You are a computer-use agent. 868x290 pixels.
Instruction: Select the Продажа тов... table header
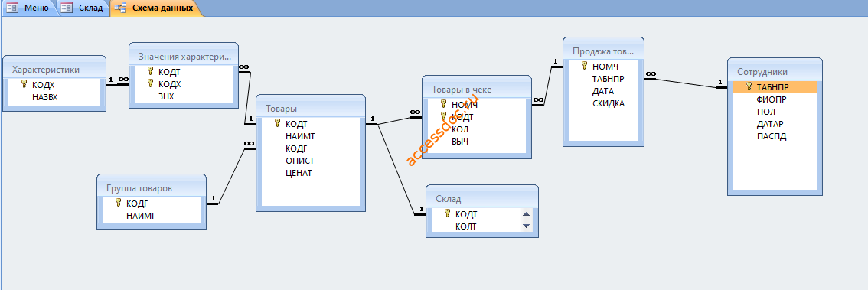[x=603, y=51]
